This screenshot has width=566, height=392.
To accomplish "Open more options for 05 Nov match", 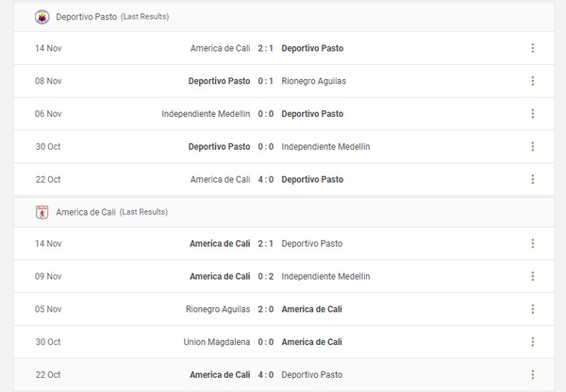I will [533, 309].
